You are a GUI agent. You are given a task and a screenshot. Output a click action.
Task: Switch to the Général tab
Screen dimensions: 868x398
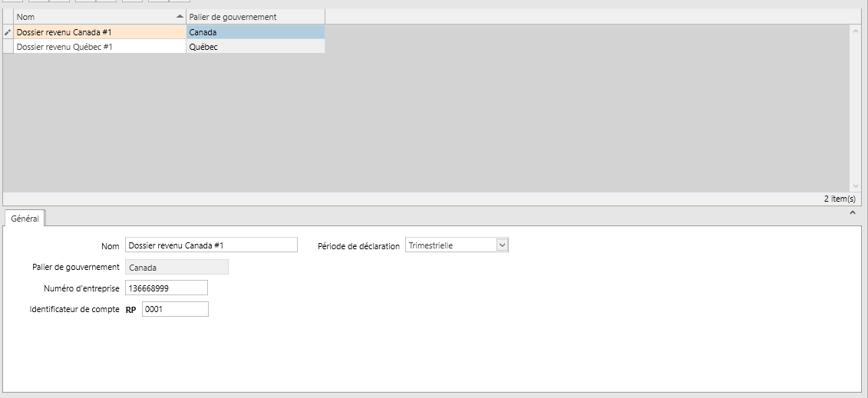(25, 219)
